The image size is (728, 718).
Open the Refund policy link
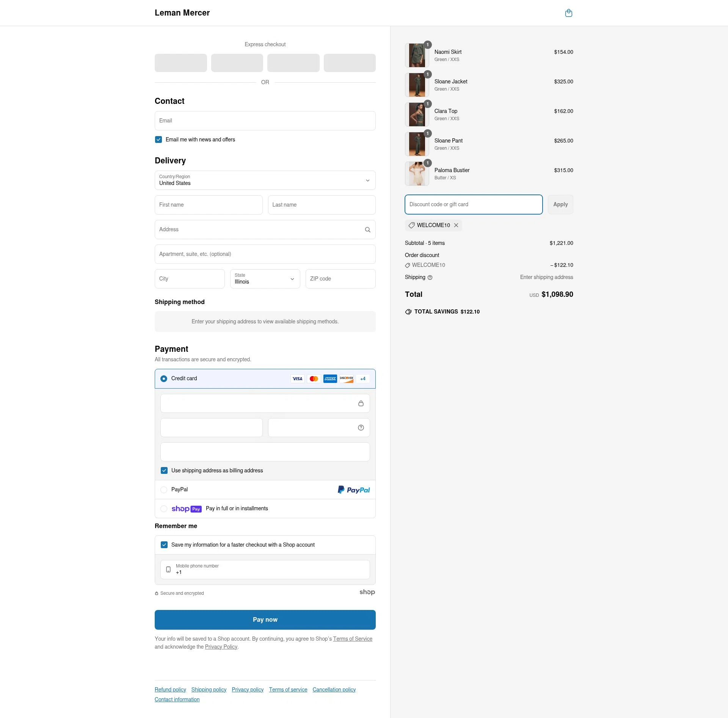tap(170, 690)
